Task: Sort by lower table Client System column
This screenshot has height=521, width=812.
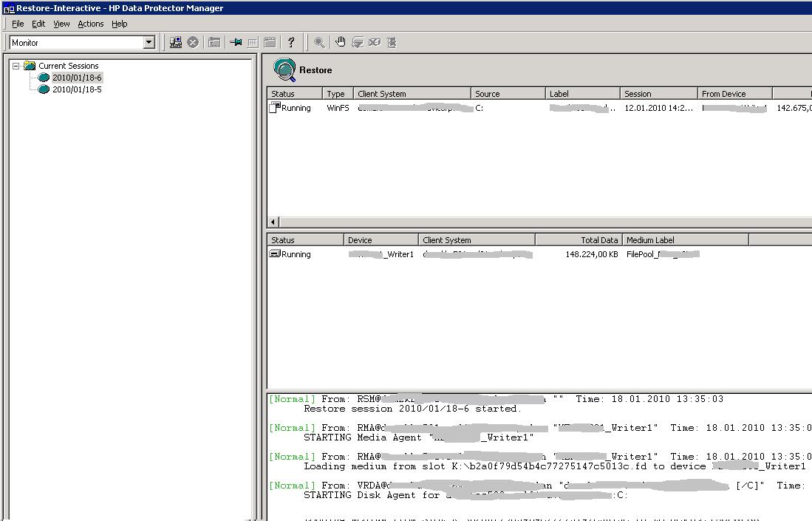Action: [477, 240]
